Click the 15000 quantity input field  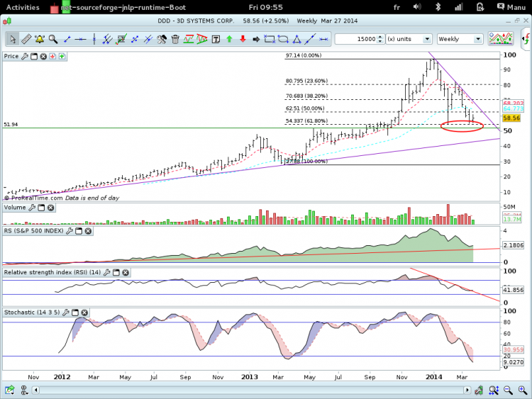356,39
